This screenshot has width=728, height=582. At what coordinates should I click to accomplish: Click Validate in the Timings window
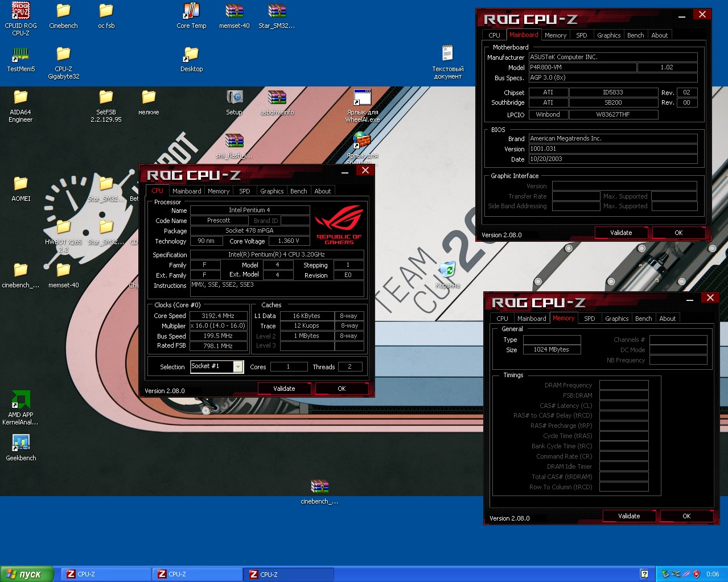[x=629, y=516]
